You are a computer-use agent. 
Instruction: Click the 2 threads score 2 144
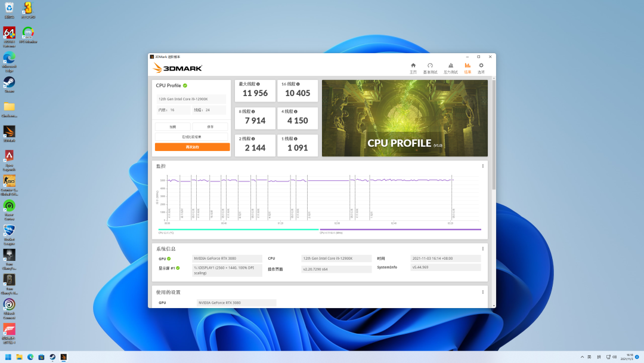point(255,148)
